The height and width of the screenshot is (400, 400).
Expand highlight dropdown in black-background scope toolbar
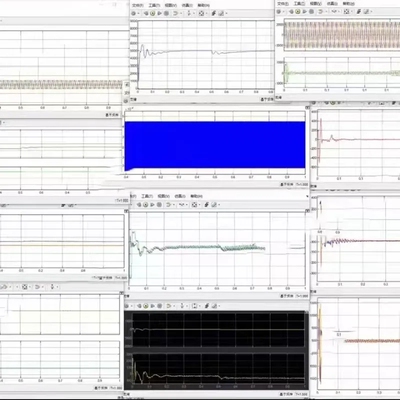coord(174,306)
